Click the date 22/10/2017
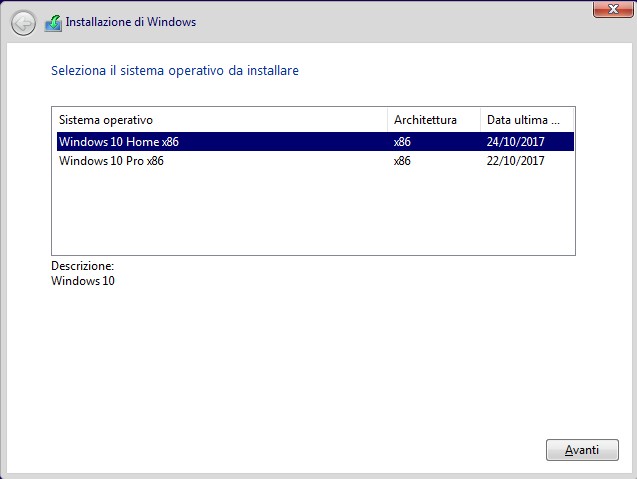This screenshot has width=637, height=479. point(516,160)
